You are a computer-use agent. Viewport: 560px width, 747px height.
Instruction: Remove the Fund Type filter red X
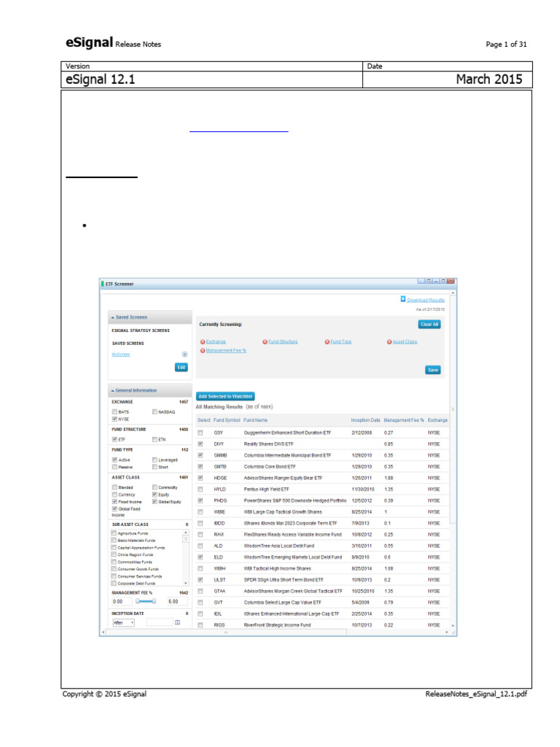click(x=327, y=341)
